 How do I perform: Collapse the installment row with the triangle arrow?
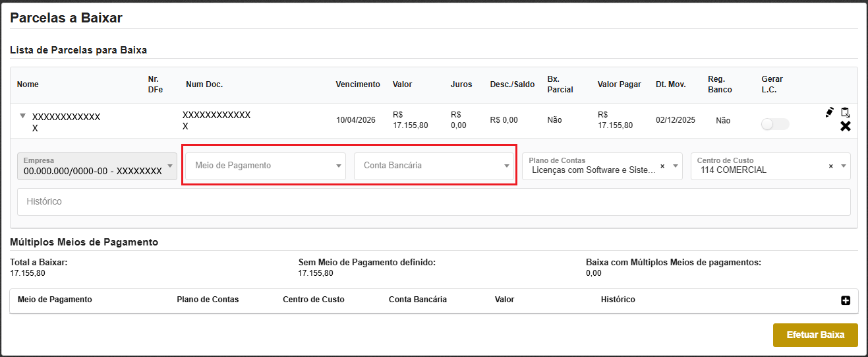(23, 116)
